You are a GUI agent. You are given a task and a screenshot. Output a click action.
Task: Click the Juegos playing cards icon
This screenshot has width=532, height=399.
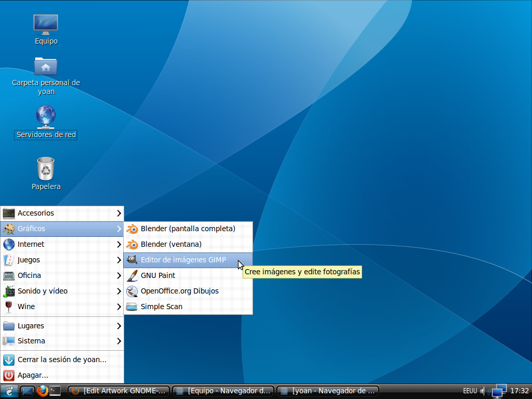point(9,260)
